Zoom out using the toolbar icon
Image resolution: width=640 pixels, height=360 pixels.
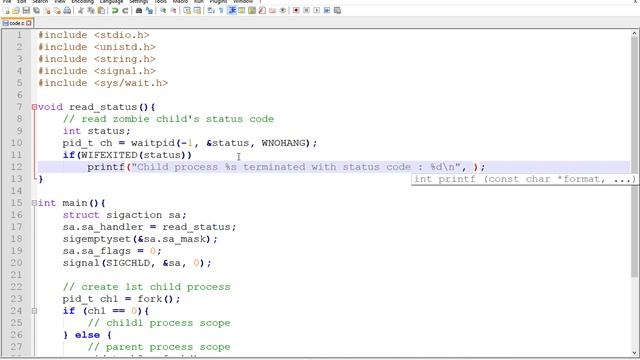tap(173, 10)
